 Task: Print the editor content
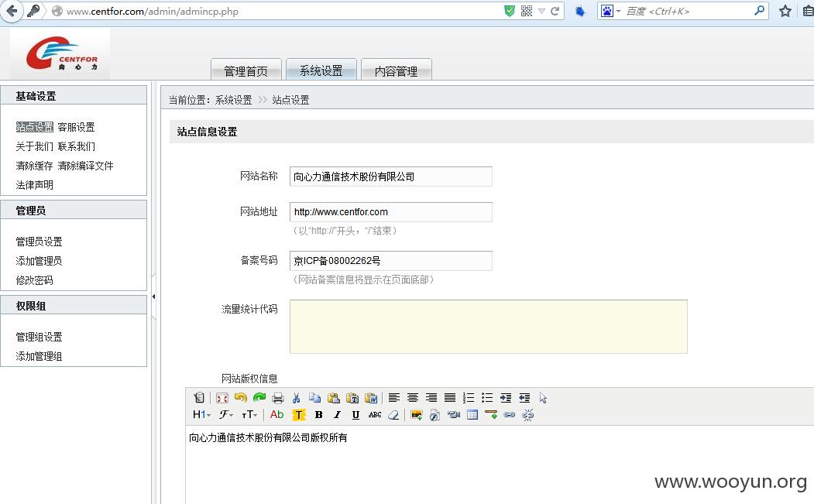(x=278, y=398)
